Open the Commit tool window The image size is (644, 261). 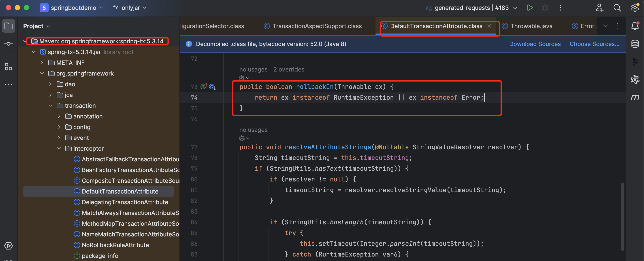(9, 44)
